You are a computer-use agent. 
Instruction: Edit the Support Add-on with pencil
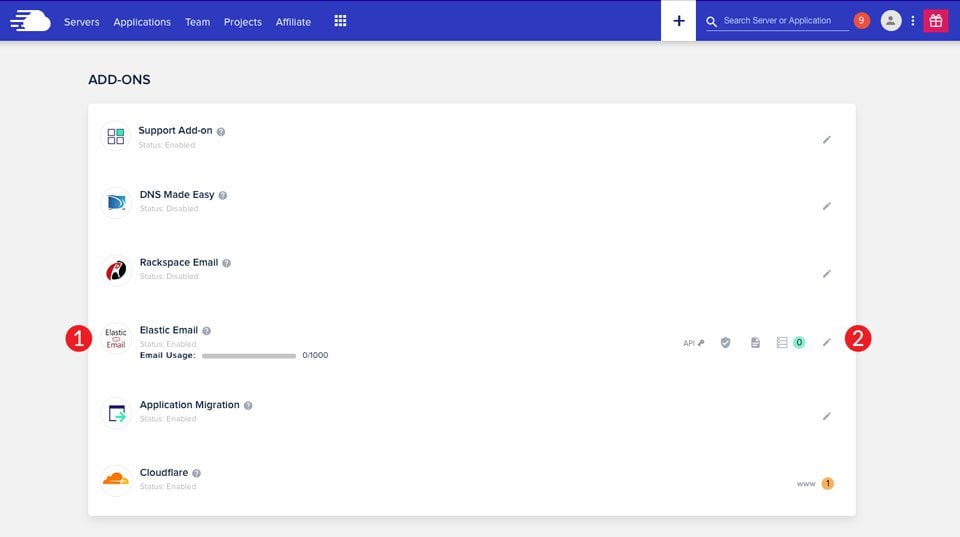pyautogui.click(x=827, y=140)
